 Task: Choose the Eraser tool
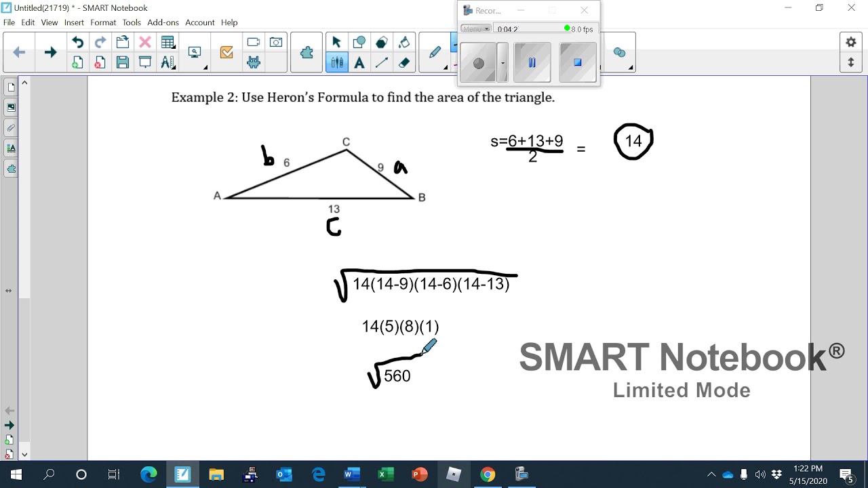point(404,62)
